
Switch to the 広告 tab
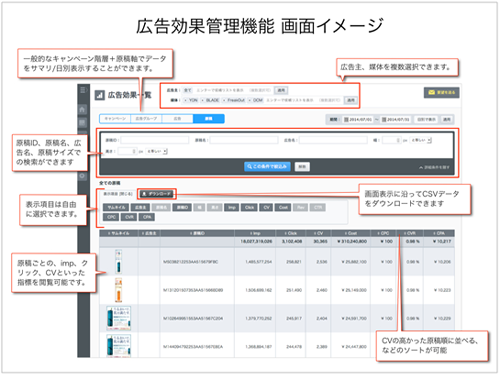177,119
